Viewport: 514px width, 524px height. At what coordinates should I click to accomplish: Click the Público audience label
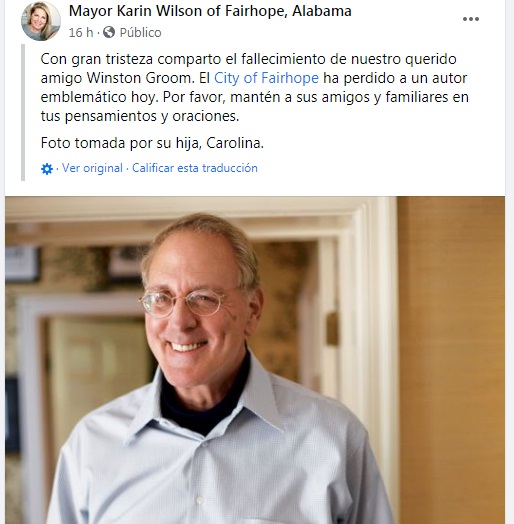pos(140,32)
